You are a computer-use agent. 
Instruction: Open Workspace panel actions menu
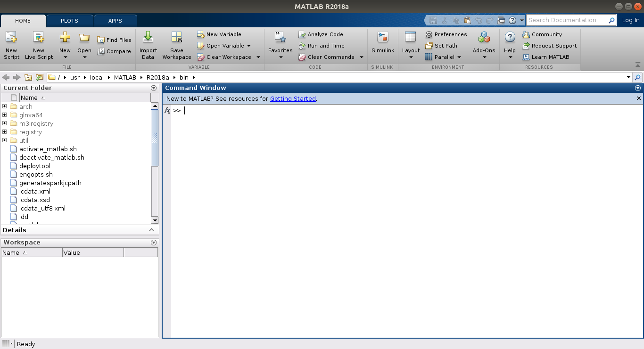153,243
